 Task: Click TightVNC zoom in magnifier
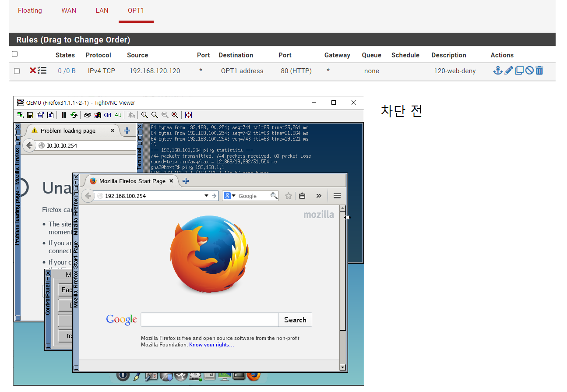pyautogui.click(x=144, y=115)
